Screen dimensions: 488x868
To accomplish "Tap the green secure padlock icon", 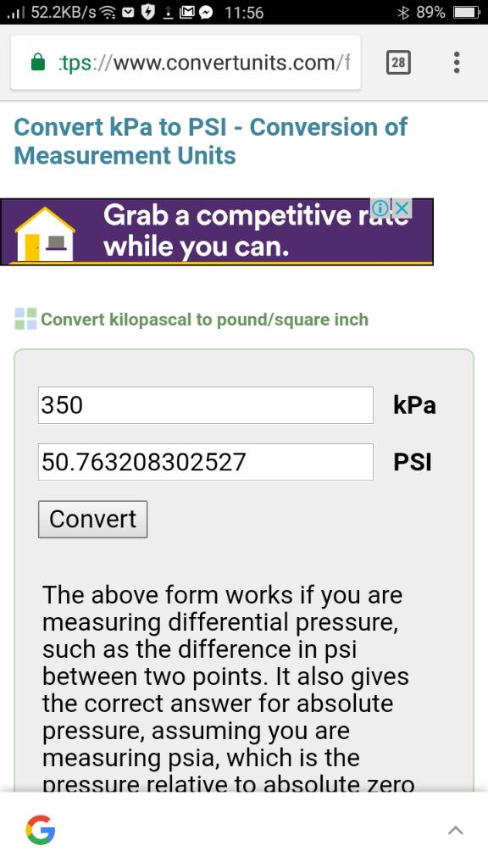I will click(37, 62).
